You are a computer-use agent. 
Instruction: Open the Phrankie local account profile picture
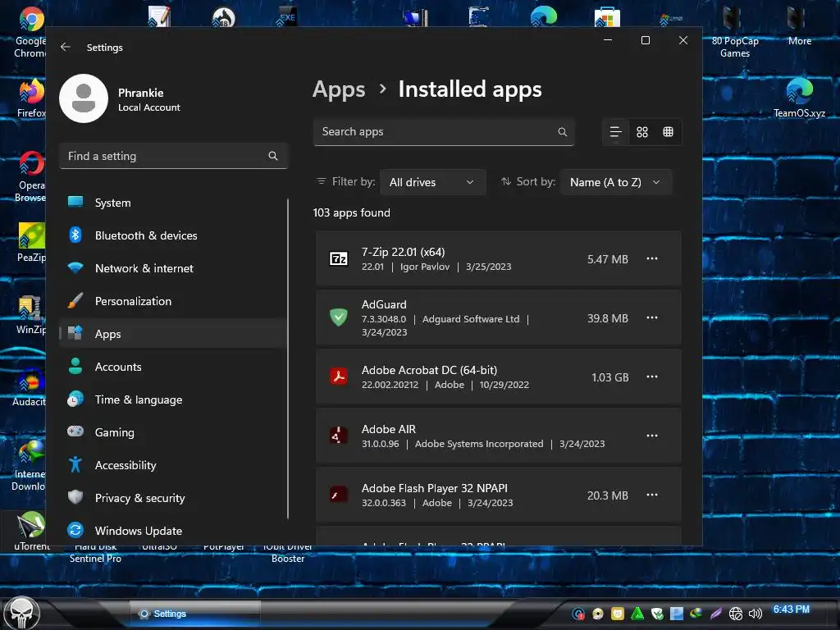click(84, 98)
